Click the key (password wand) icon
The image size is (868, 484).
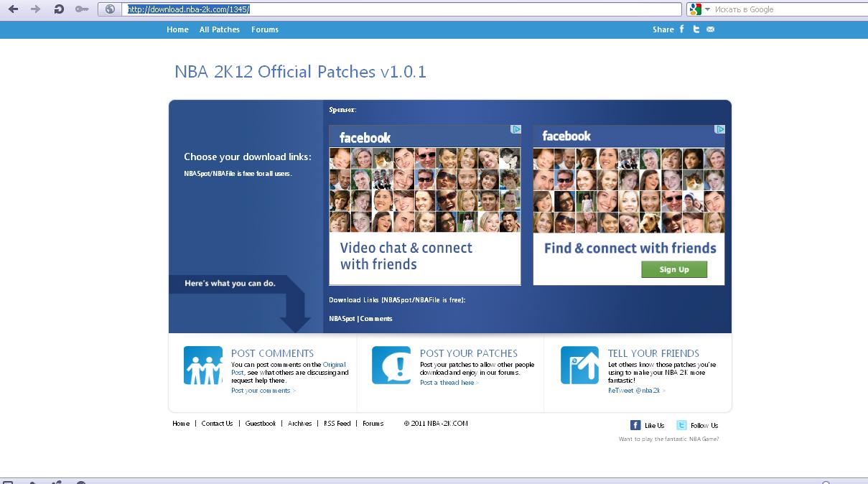pos(82,9)
